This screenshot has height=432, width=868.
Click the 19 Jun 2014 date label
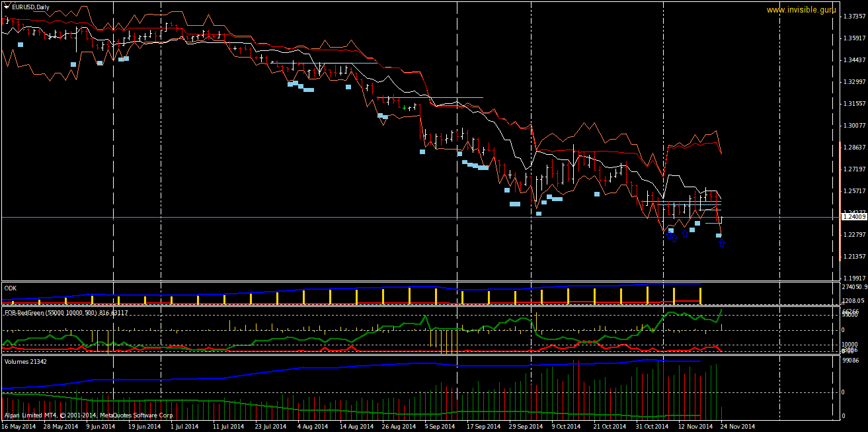pos(144,427)
